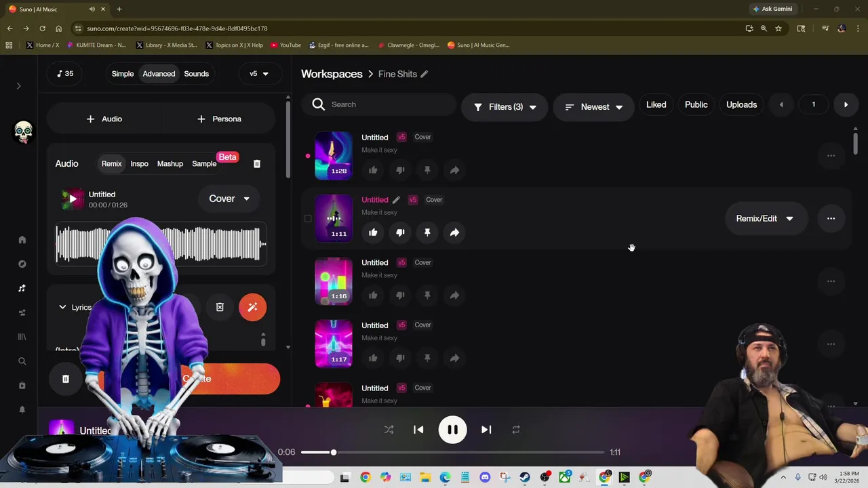
Task: Pause the currently playing song
Action: click(x=452, y=430)
